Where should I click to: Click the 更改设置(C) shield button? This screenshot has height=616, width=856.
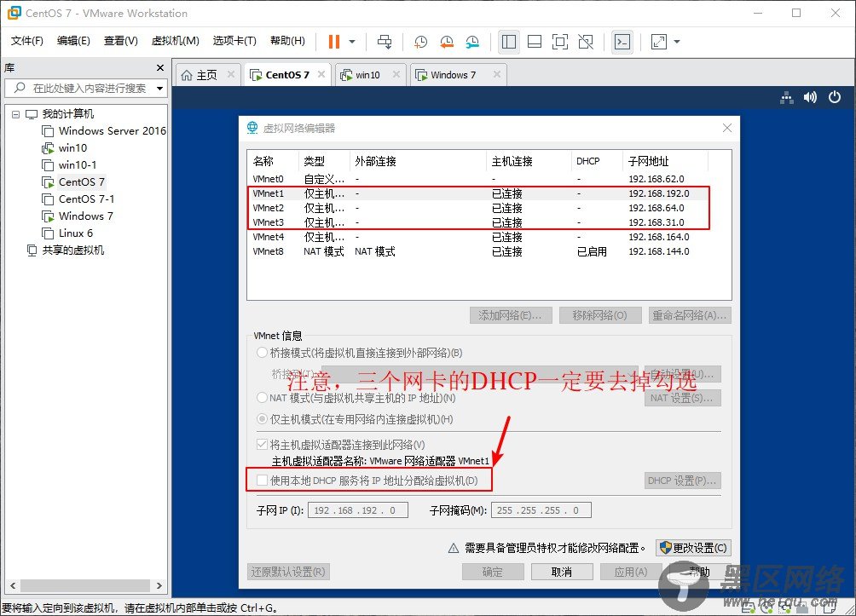[693, 548]
